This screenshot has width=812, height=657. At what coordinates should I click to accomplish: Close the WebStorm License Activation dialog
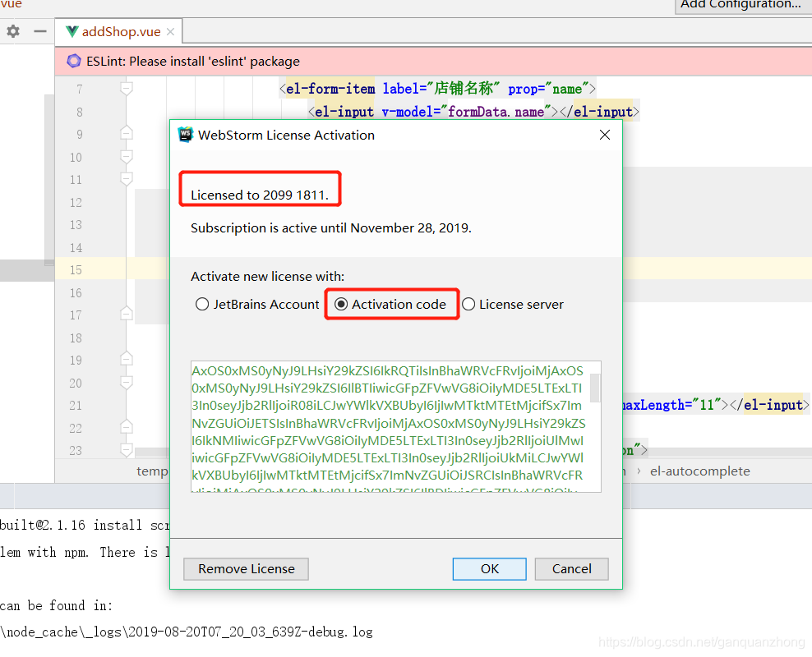[604, 135]
